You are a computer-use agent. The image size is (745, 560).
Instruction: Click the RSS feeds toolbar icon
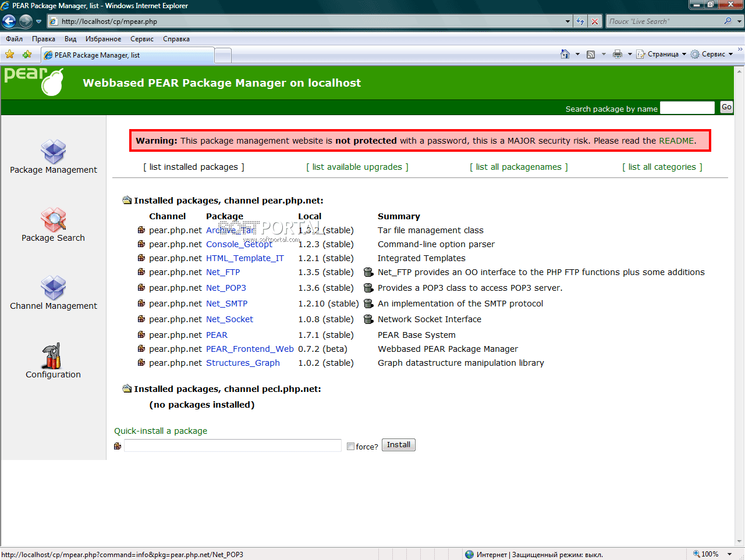point(591,54)
